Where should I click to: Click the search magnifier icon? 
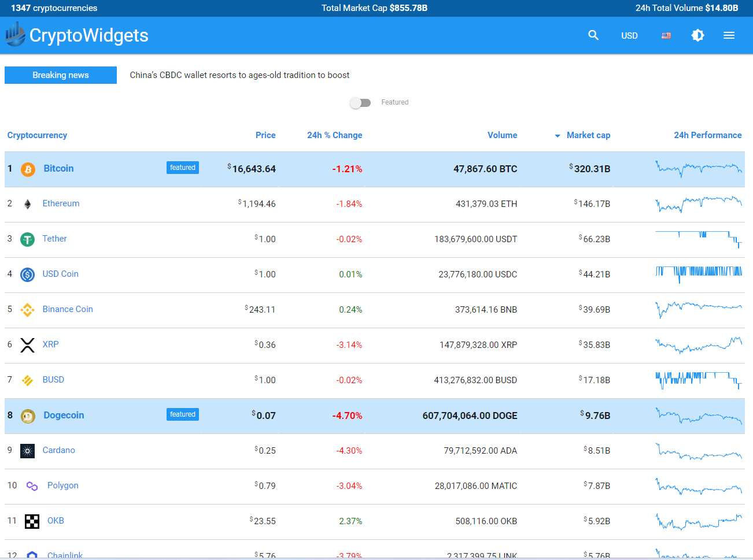click(593, 35)
